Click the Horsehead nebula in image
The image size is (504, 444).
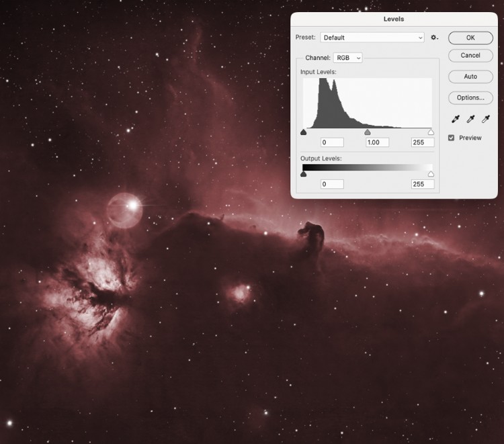[312, 239]
